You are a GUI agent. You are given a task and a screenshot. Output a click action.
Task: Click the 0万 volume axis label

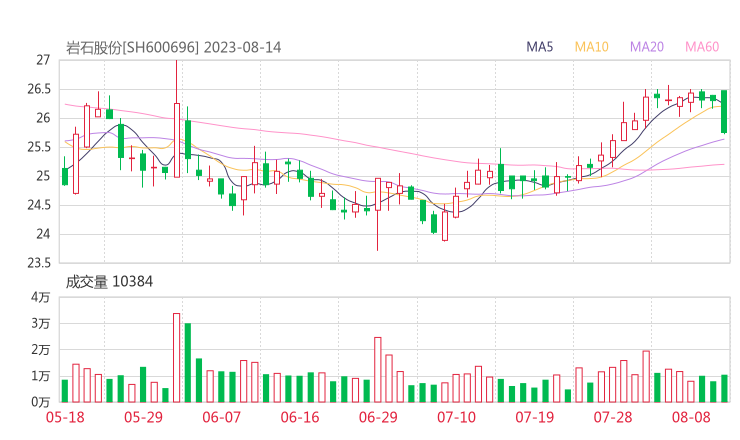coord(41,402)
